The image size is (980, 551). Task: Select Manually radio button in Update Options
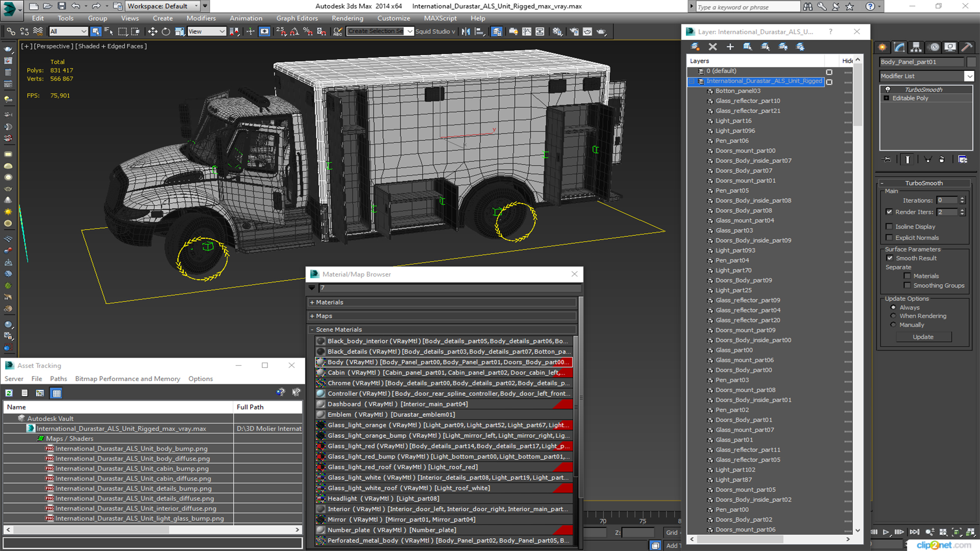(x=894, y=324)
